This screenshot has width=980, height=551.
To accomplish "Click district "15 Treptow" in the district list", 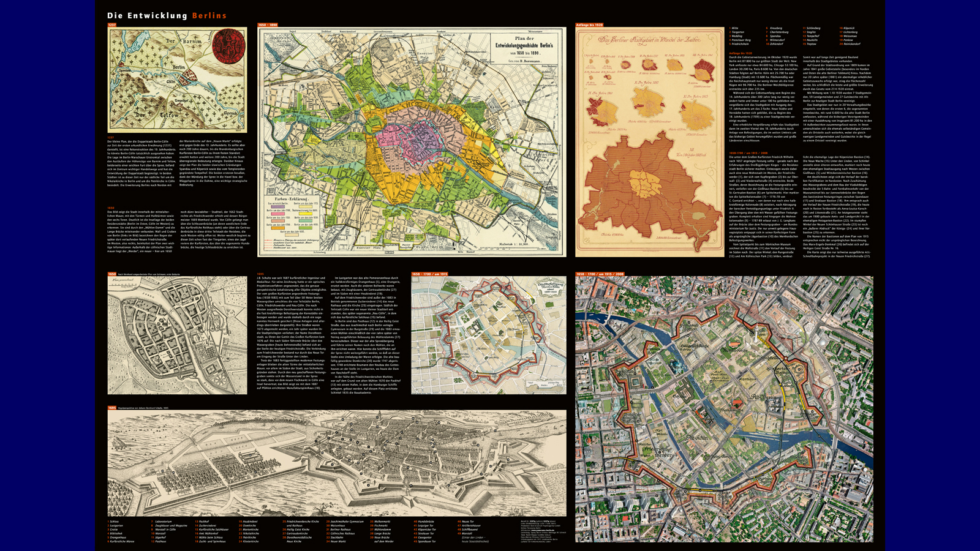I will coord(810,44).
